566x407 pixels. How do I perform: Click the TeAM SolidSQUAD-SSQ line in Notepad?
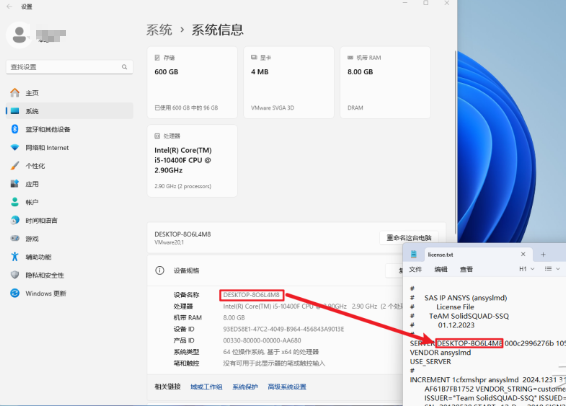469,316
